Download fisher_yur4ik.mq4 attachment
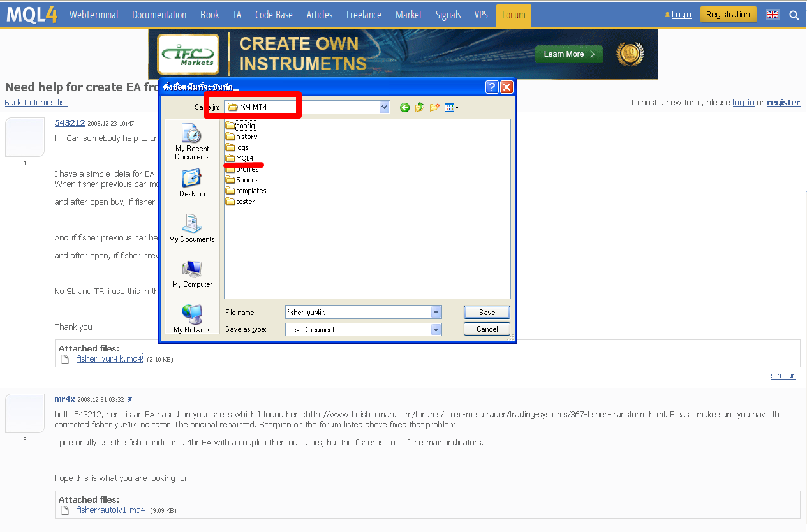Screen dimensions: 807x532 point(110,359)
